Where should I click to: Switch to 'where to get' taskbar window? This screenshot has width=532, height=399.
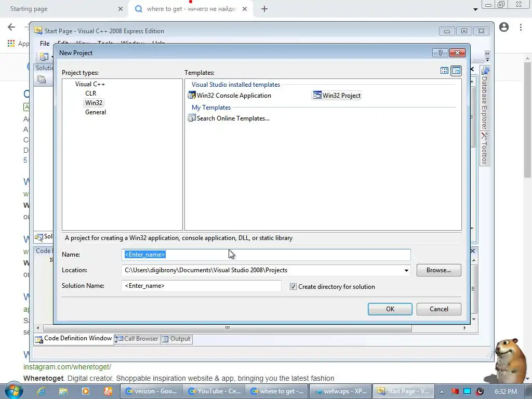pos(277,391)
